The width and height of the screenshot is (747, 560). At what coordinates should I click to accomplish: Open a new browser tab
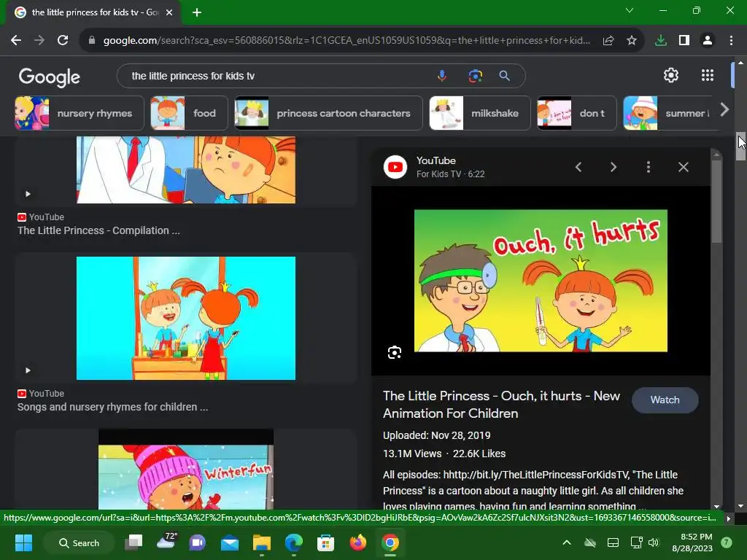click(197, 12)
